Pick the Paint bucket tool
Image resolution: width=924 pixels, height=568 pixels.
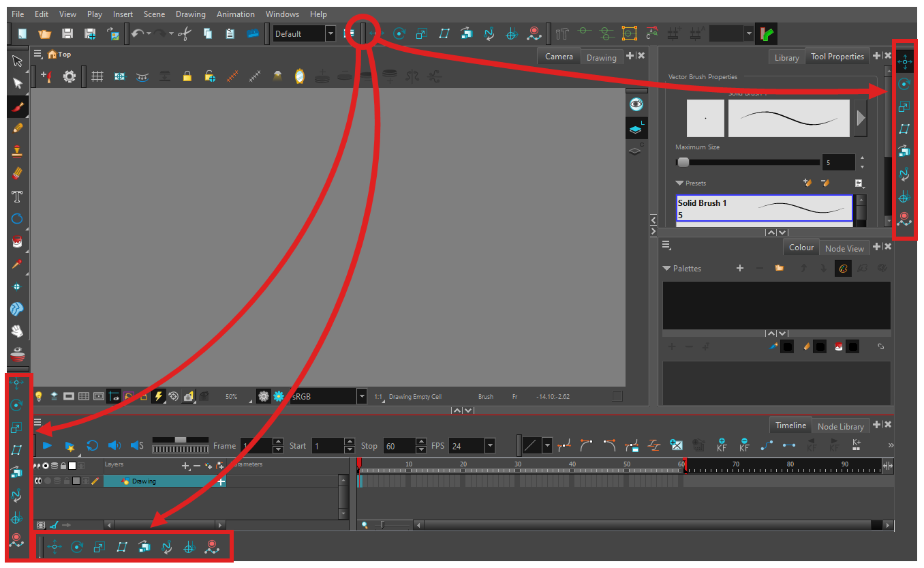click(18, 242)
